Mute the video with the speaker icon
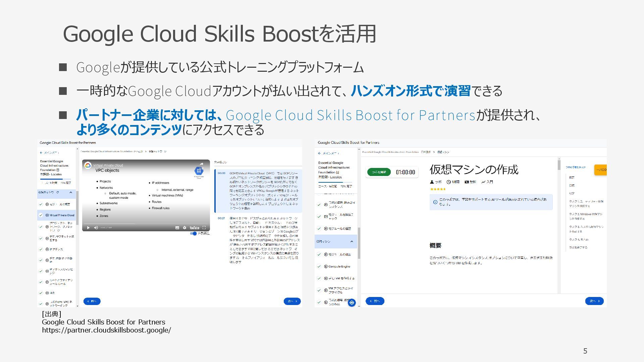 coord(96,228)
